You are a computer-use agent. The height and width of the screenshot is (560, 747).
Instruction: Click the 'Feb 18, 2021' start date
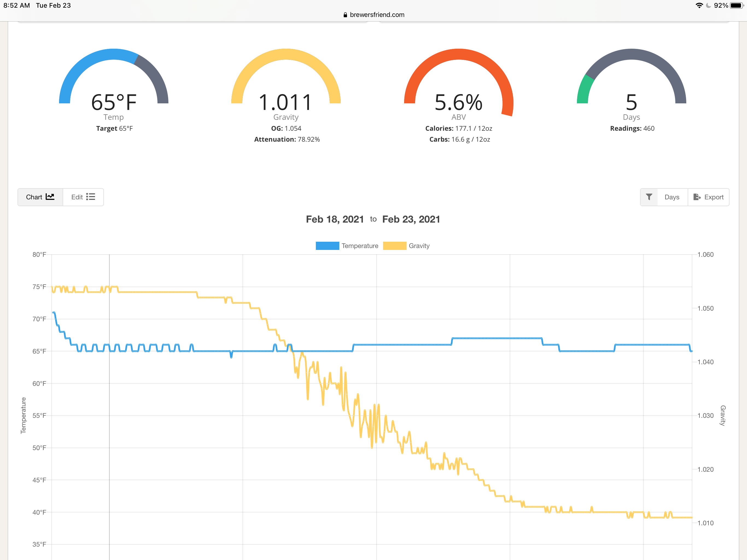click(335, 219)
